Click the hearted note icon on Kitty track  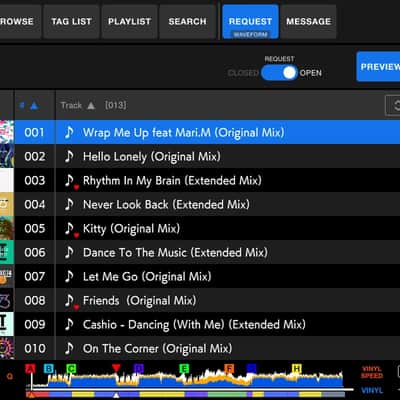71,229
